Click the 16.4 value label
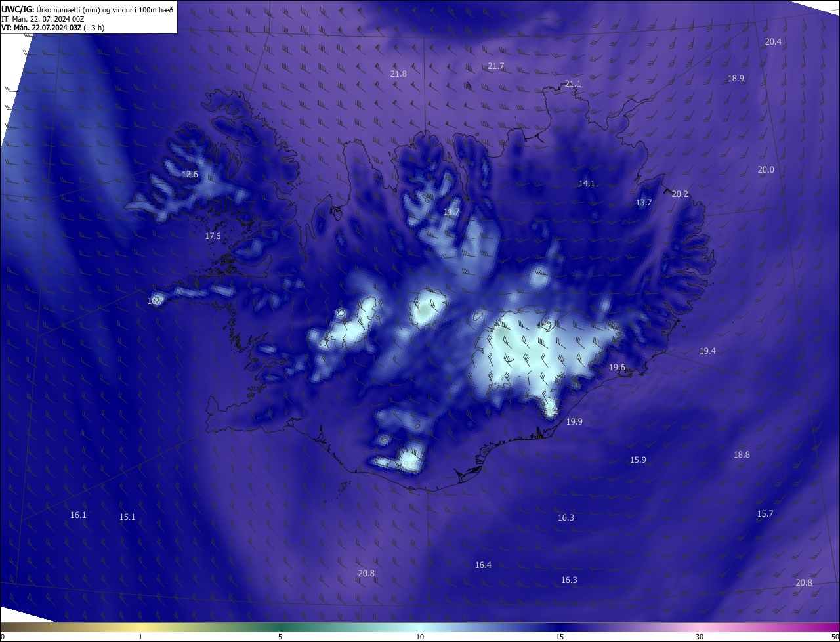 483,565
